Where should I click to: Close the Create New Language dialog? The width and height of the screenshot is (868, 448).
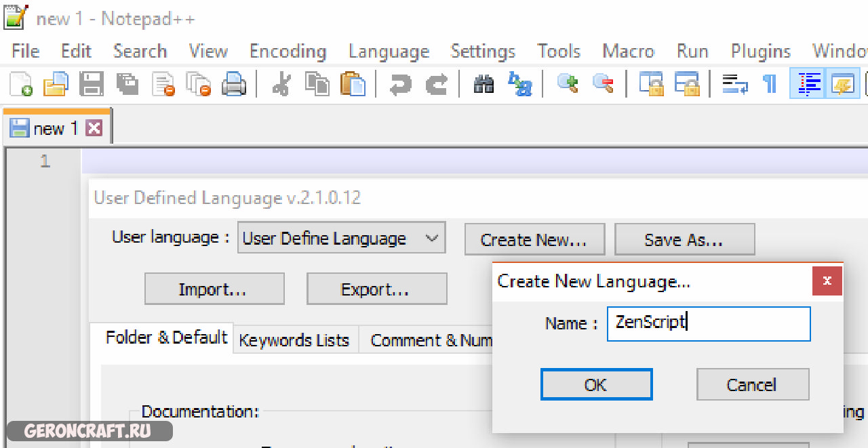coord(827,281)
